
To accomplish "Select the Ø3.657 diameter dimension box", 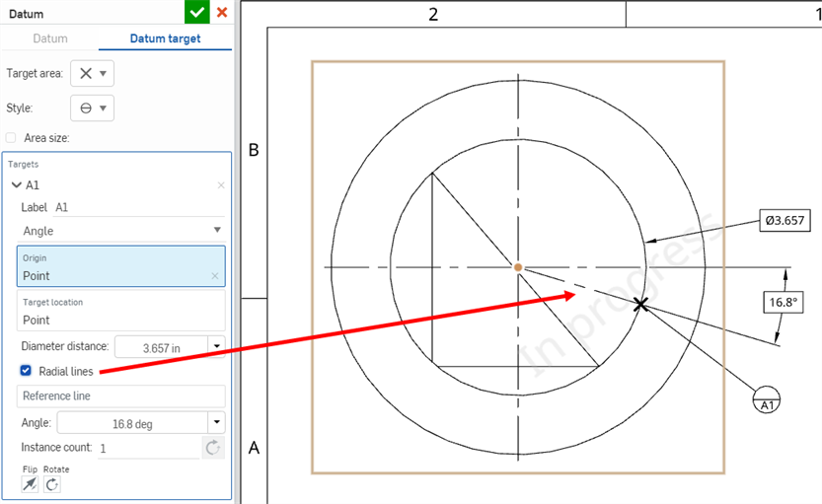I will click(785, 221).
